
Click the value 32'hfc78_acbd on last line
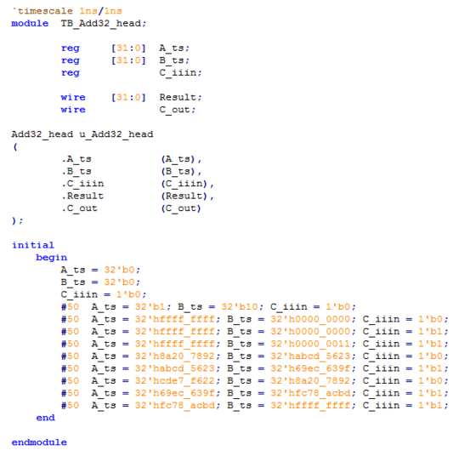174,405
